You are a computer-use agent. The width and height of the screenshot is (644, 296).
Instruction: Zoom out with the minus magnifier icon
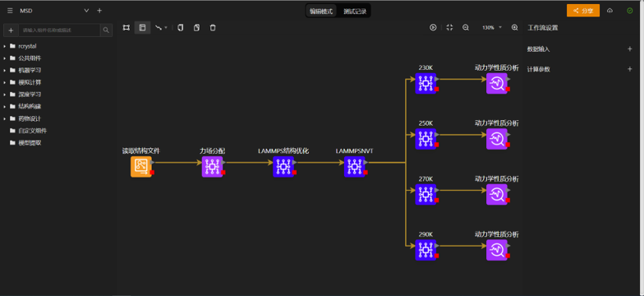tap(466, 28)
